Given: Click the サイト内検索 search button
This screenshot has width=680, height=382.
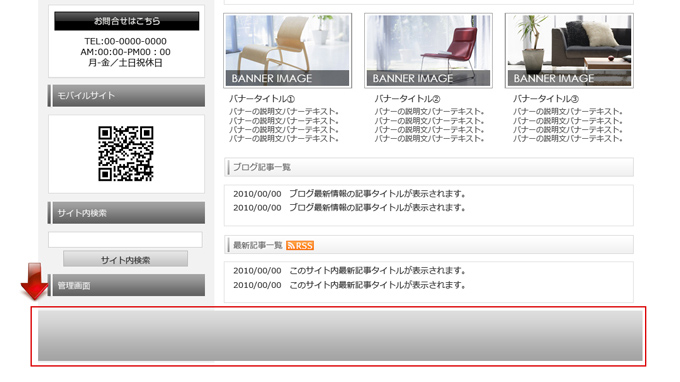Looking at the screenshot, I should [125, 260].
